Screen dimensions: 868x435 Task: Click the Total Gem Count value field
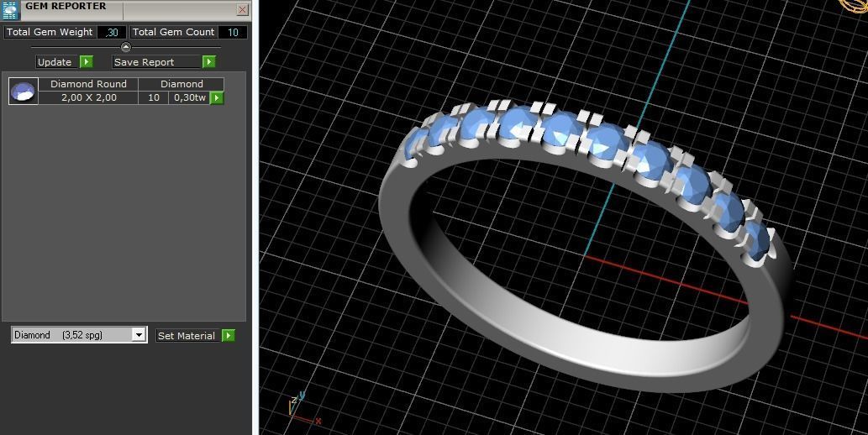233,32
